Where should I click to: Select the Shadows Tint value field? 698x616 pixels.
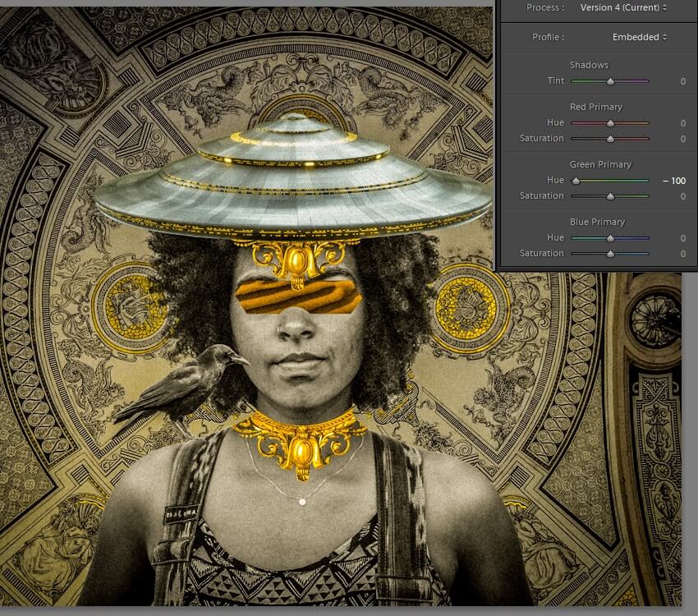[683, 81]
